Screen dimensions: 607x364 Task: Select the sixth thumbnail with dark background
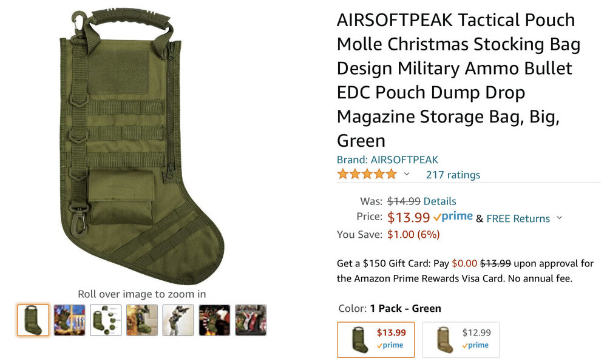214,320
